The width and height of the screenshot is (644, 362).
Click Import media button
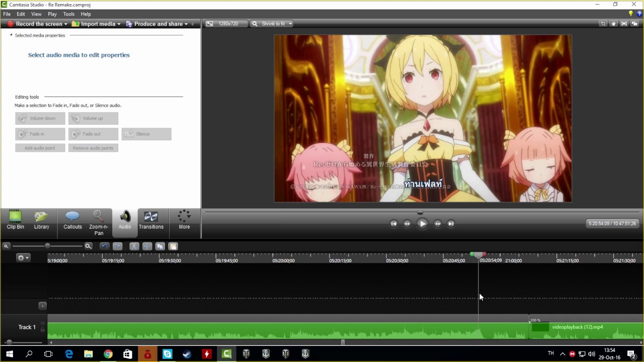click(x=94, y=24)
